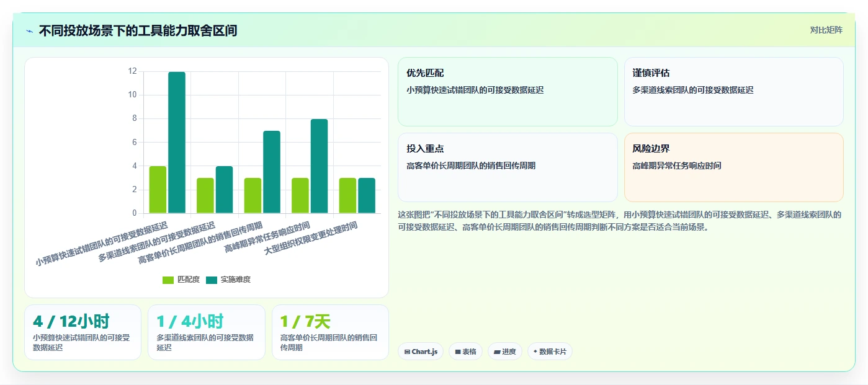This screenshot has height=385, width=868.
Task: Open the 谨慎评估 card
Action: point(733,92)
